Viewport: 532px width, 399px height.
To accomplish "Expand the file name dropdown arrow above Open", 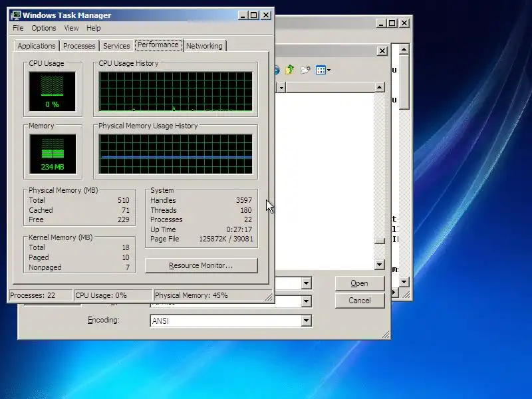I will (x=306, y=283).
